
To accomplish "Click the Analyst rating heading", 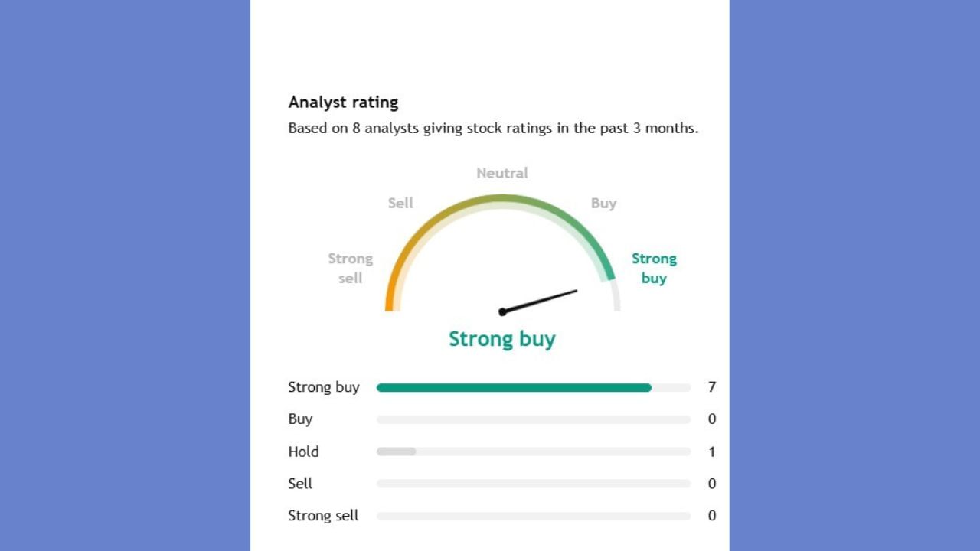I will click(343, 102).
